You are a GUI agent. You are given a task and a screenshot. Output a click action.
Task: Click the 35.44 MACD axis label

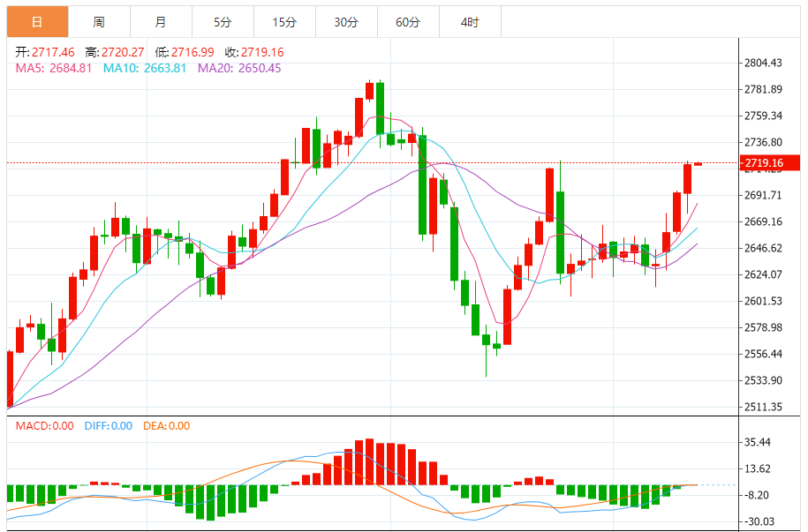pos(758,442)
